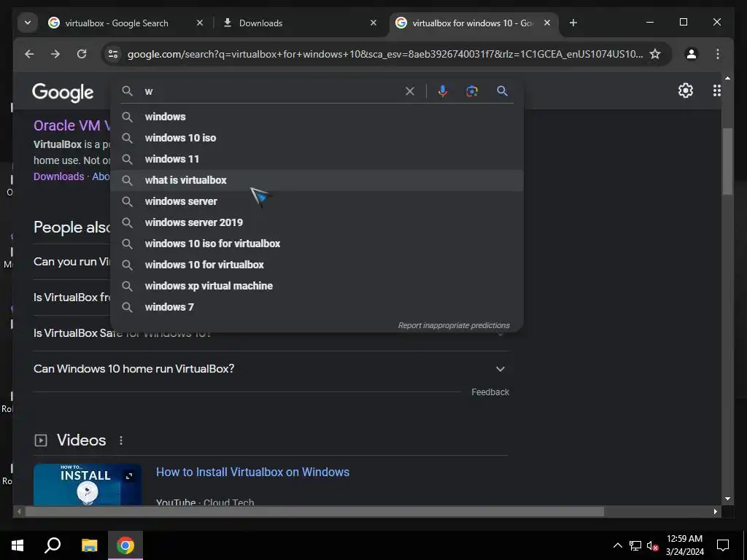Expand 'Can Windows 10 home run VirtualBox?'

pyautogui.click(x=271, y=368)
